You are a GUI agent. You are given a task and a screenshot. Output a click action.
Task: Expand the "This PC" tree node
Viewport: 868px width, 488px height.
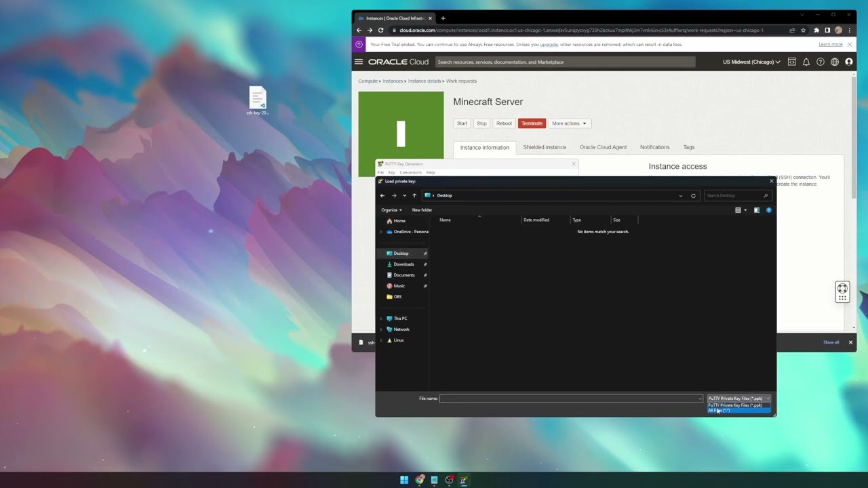[x=381, y=319]
